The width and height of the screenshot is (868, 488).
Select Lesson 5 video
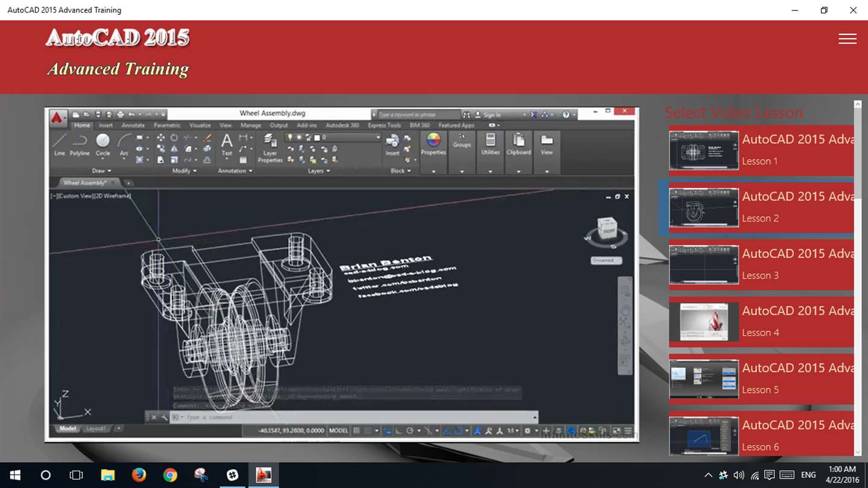click(761, 379)
